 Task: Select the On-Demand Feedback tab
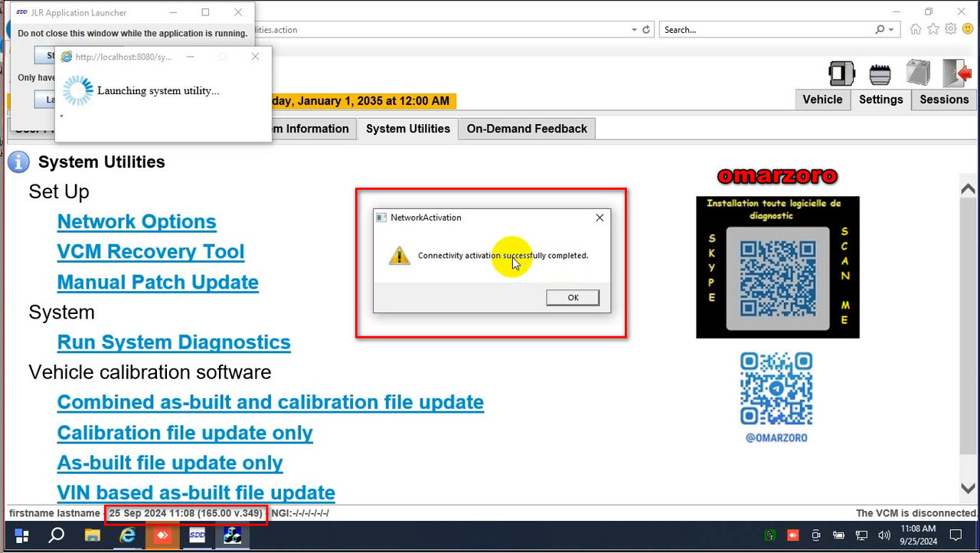(x=527, y=129)
